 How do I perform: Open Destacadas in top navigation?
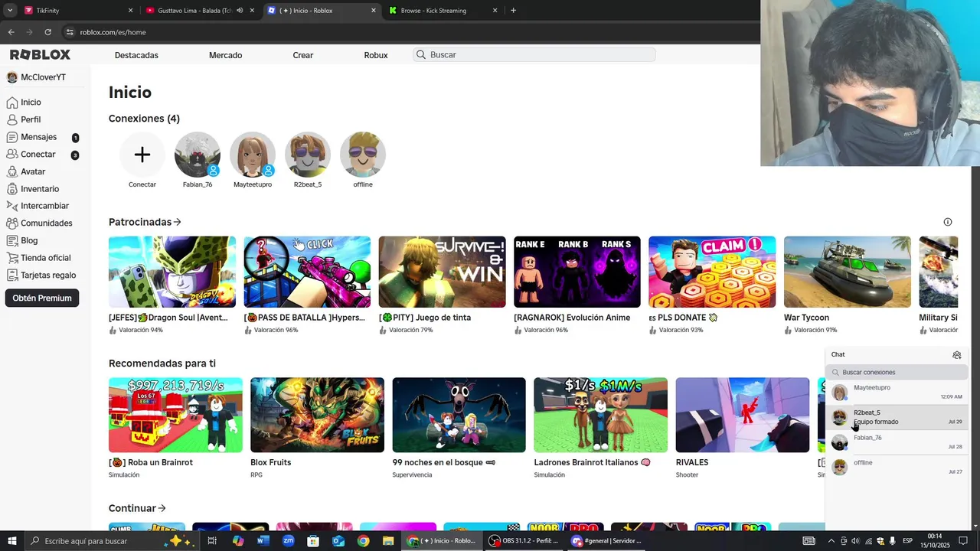[136, 55]
